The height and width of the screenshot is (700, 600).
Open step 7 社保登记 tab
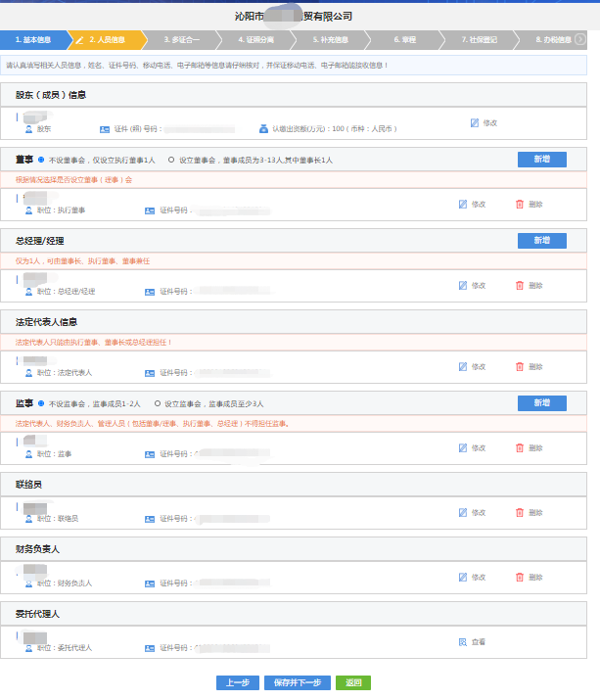(479, 40)
